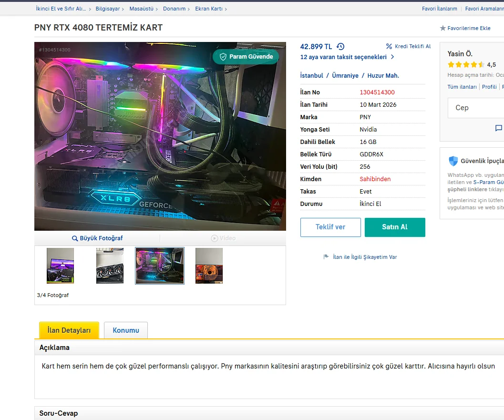Image resolution: width=504 pixels, height=420 pixels.
Task: Click the seller star rating 4,5
Action: click(472, 64)
